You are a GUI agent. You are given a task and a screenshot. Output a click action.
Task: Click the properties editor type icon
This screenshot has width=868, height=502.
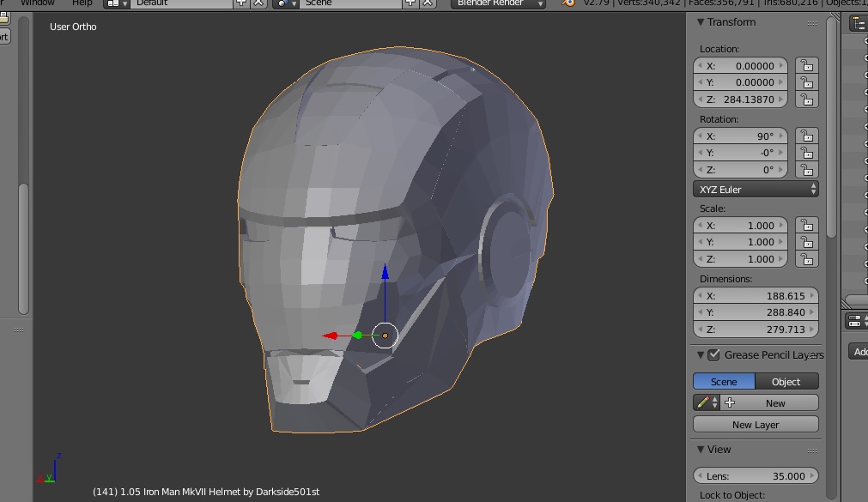855,322
